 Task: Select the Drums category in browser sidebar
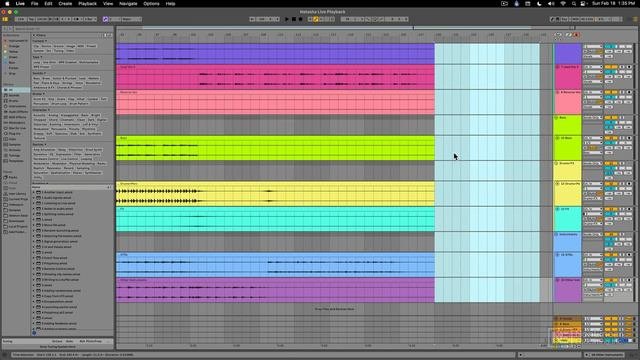[17, 101]
